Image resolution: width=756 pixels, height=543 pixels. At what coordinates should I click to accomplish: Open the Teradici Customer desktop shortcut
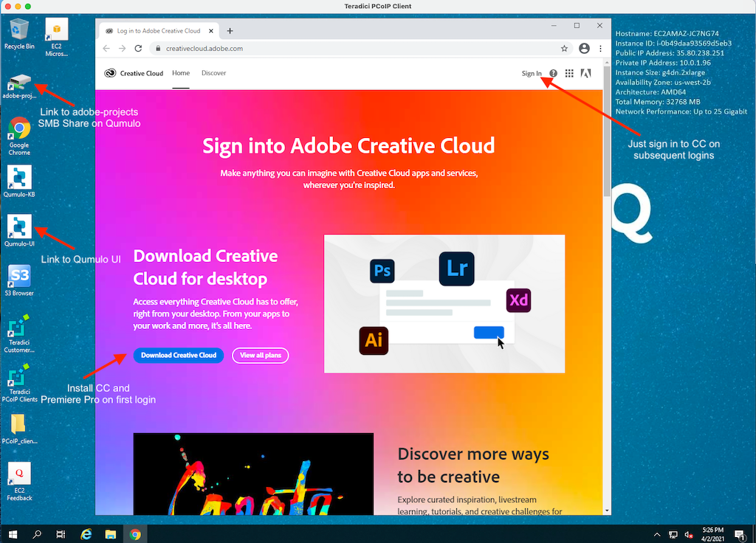(x=19, y=334)
